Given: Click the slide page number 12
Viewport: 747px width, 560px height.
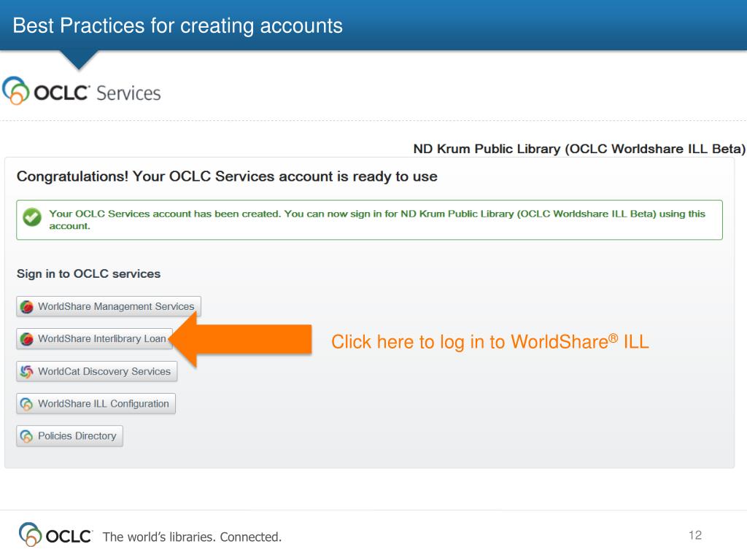Looking at the screenshot, I should (x=695, y=535).
